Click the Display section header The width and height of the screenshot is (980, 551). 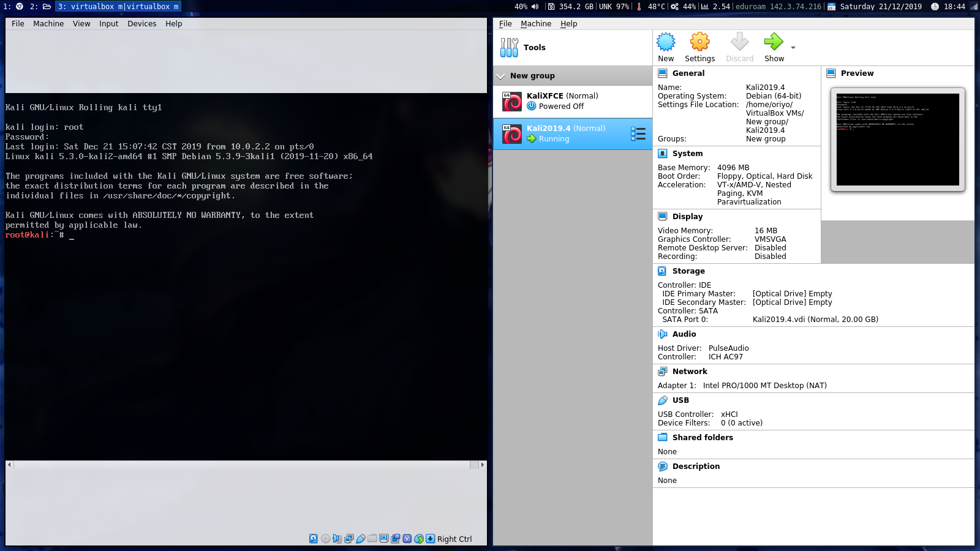tap(687, 217)
